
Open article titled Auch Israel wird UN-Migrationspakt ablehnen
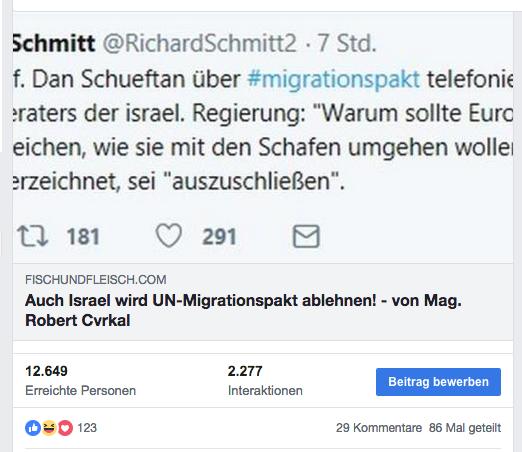coord(243,310)
